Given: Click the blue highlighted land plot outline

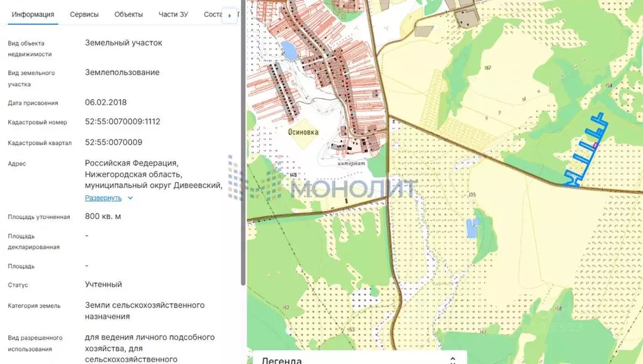Looking at the screenshot, I should [x=585, y=151].
